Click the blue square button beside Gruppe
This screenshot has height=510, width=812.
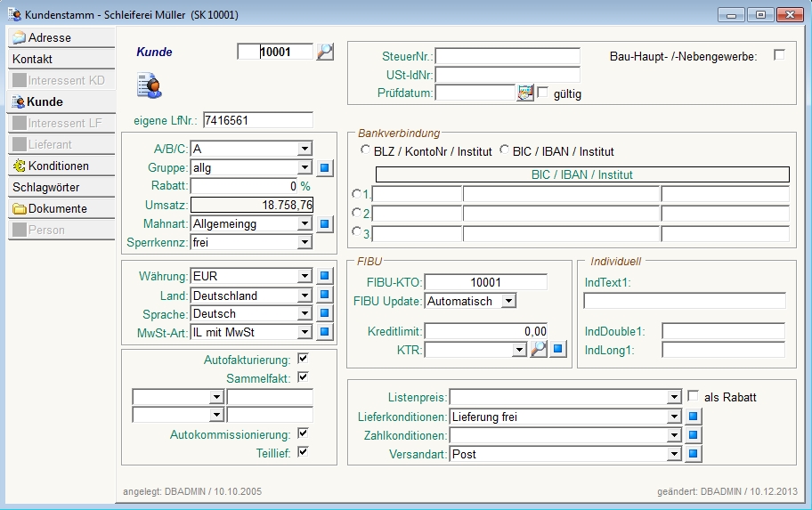coord(325,167)
